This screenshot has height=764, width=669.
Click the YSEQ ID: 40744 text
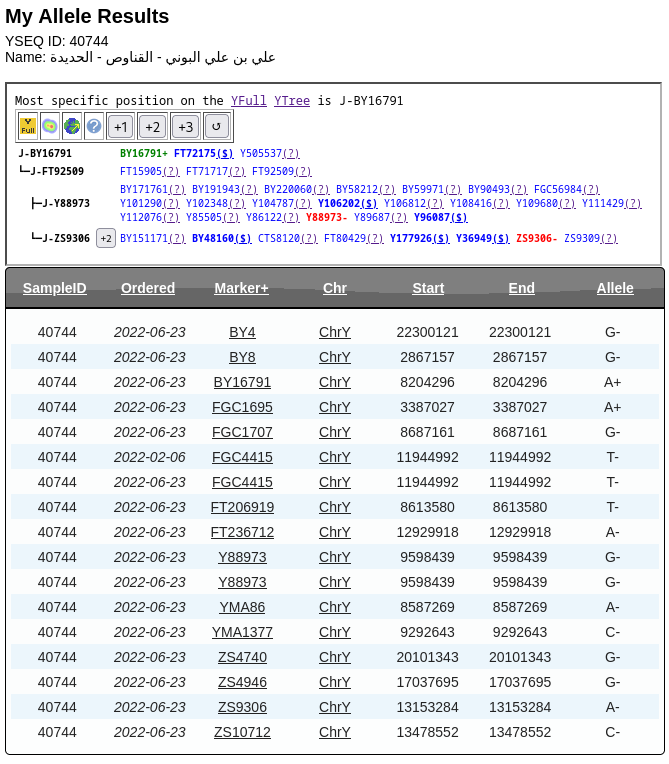pyautogui.click(x=57, y=41)
